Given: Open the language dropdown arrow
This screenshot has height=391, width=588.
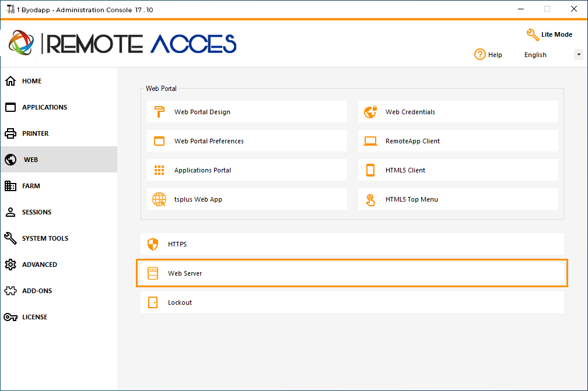Looking at the screenshot, I should [x=579, y=55].
